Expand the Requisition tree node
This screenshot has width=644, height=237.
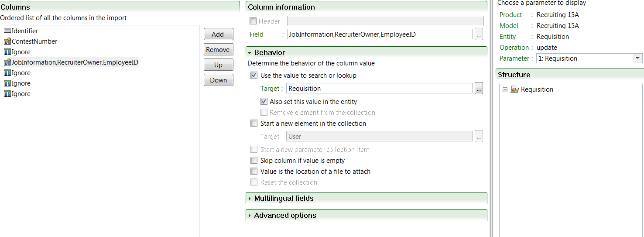tap(505, 89)
